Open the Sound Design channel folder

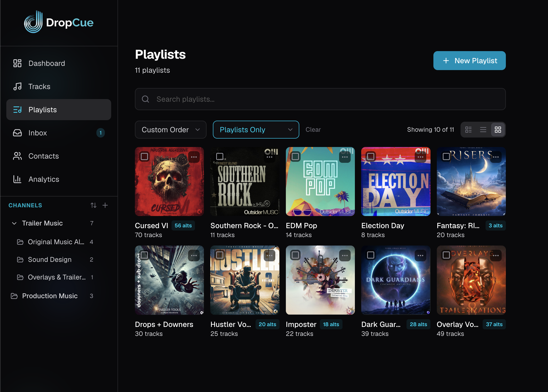[x=50, y=259]
